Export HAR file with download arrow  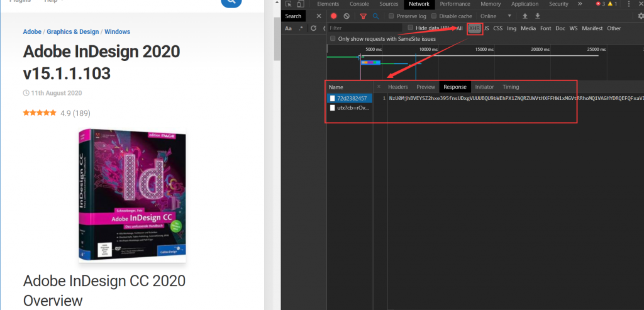click(x=538, y=16)
